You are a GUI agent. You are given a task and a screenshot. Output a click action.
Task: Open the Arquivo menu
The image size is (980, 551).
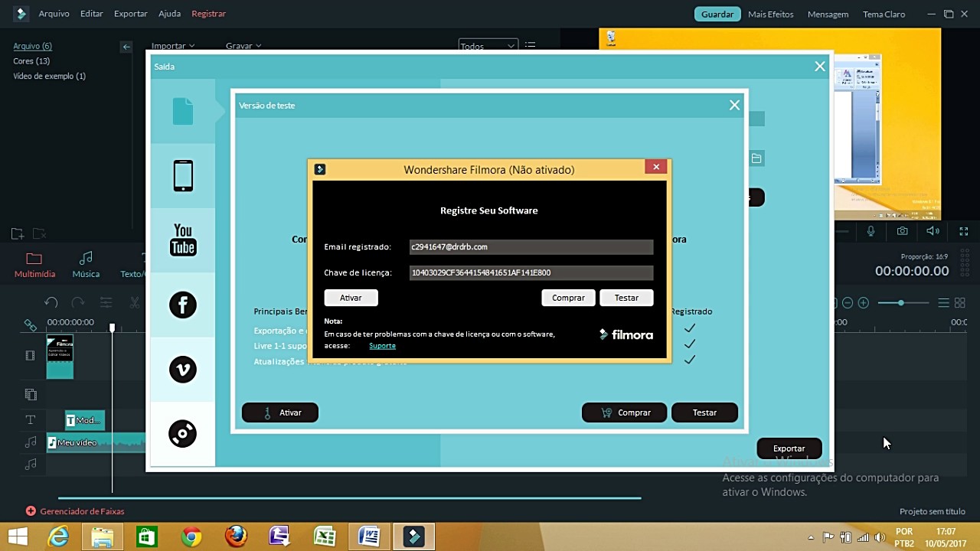pos(54,14)
